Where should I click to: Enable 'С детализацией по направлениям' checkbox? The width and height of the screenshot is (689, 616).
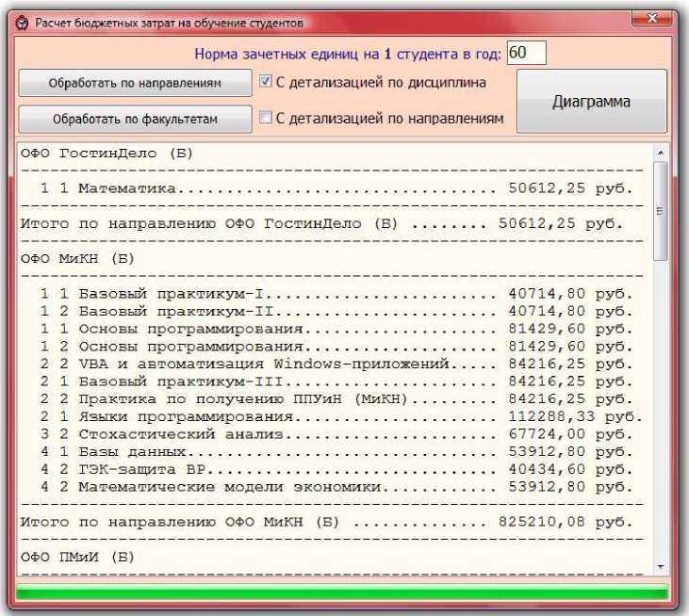coord(266,117)
